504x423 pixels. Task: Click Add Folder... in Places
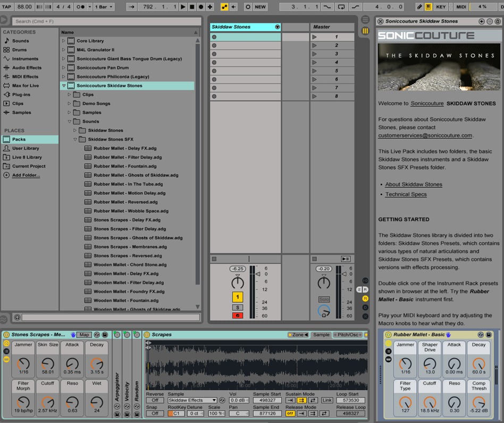tap(26, 175)
